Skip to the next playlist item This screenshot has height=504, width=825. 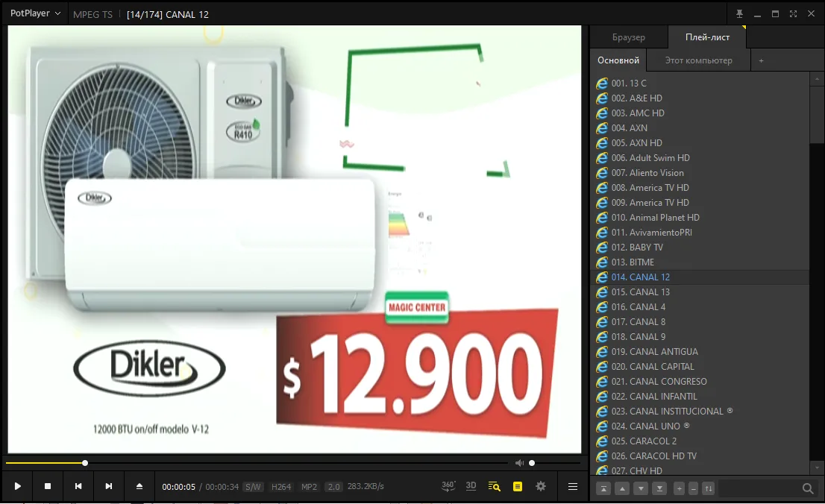pyautogui.click(x=108, y=486)
